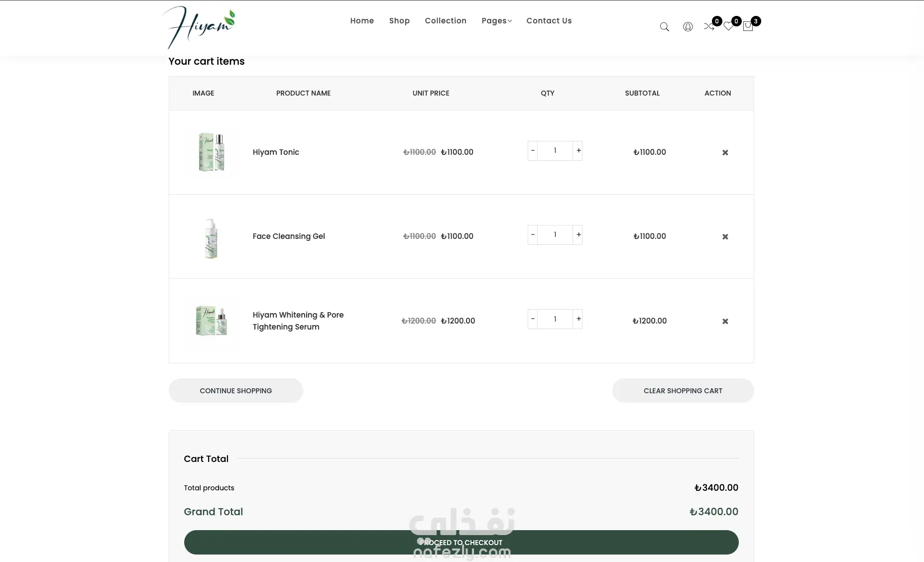Open the compare shuffle icon
This screenshot has width=924, height=562.
tap(709, 26)
